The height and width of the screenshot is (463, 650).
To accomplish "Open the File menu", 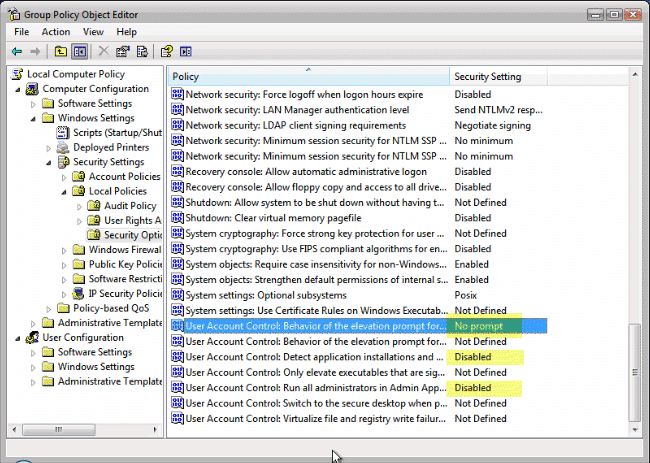I will (22, 32).
